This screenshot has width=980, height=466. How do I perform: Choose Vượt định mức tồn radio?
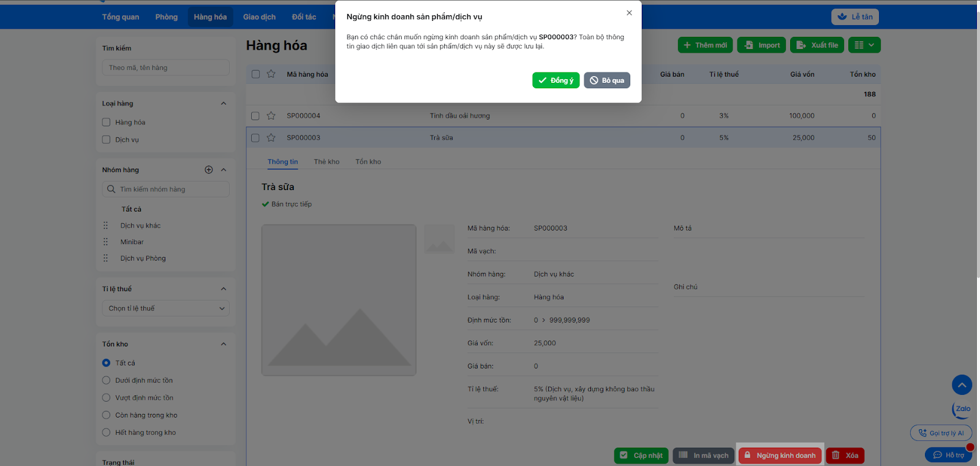click(106, 397)
